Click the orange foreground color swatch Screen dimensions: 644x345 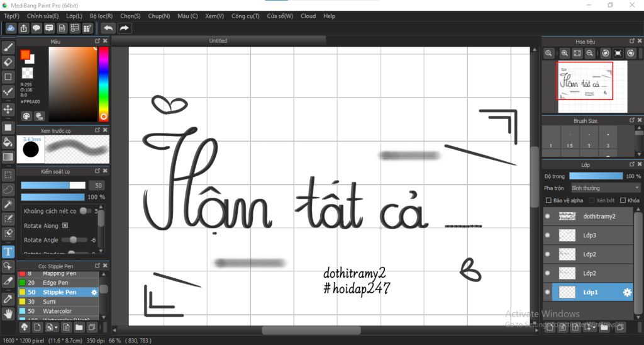pos(25,55)
